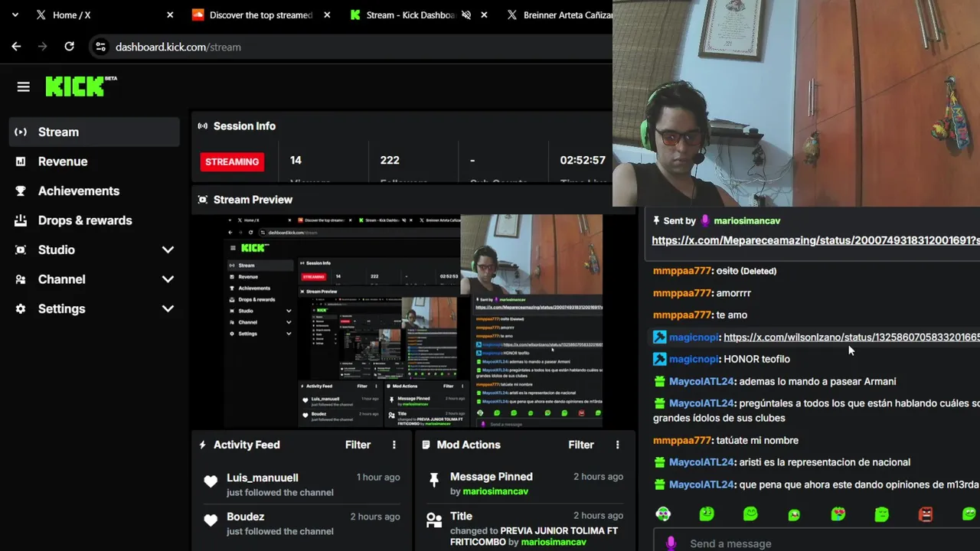Click the Session Info broadcast icon
Viewport: 980px width, 551px height.
[202, 126]
